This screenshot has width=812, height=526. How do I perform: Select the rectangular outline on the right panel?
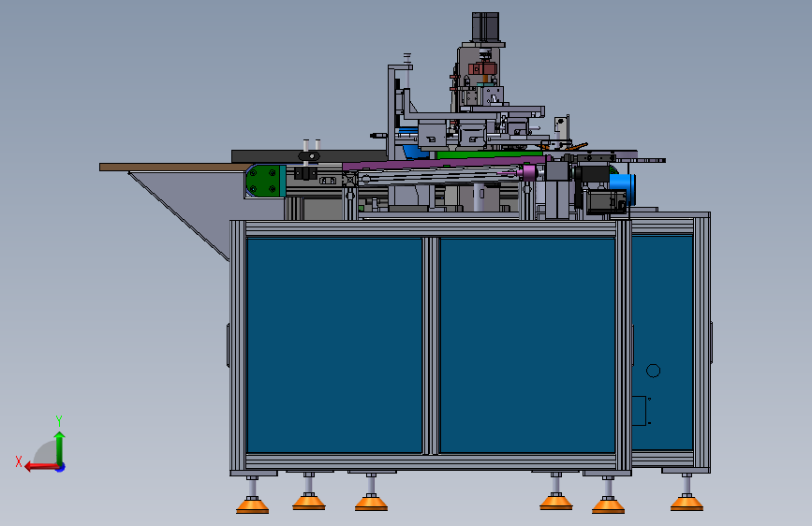click(639, 411)
